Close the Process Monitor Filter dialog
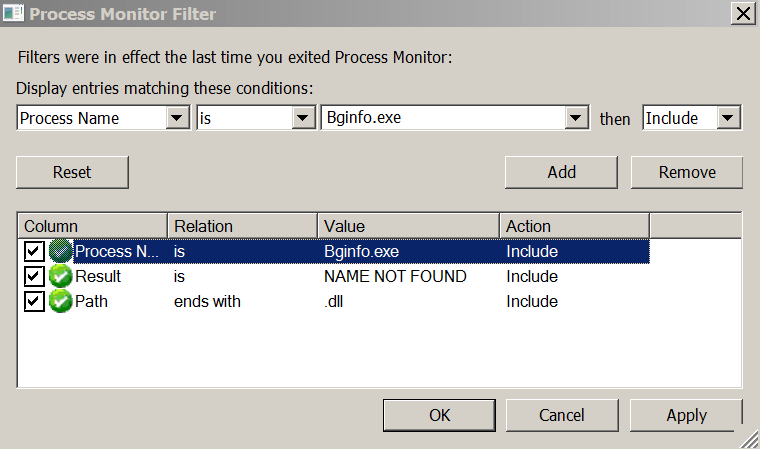The image size is (760, 449). click(742, 14)
